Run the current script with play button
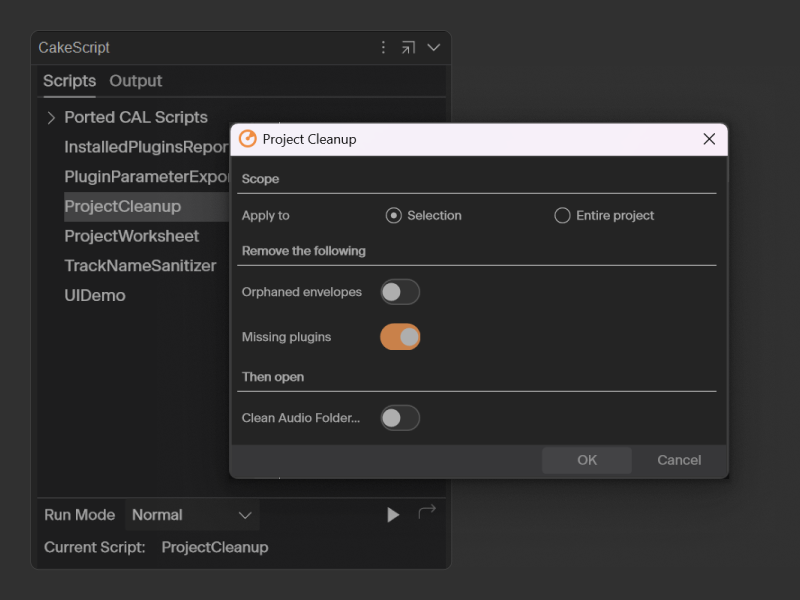Viewport: 800px width, 600px height. click(393, 515)
